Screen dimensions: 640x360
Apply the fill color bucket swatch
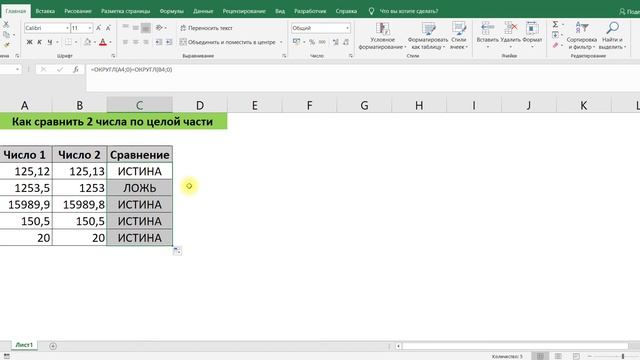87,42
